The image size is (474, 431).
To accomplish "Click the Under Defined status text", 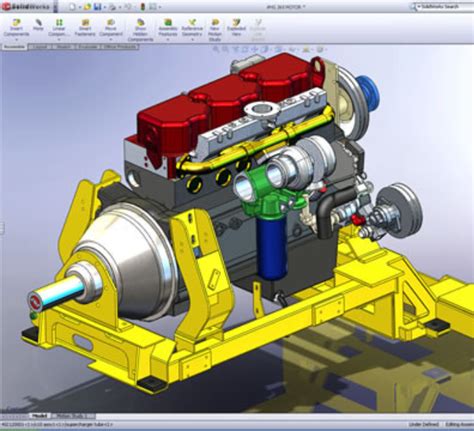I will [x=423, y=425].
